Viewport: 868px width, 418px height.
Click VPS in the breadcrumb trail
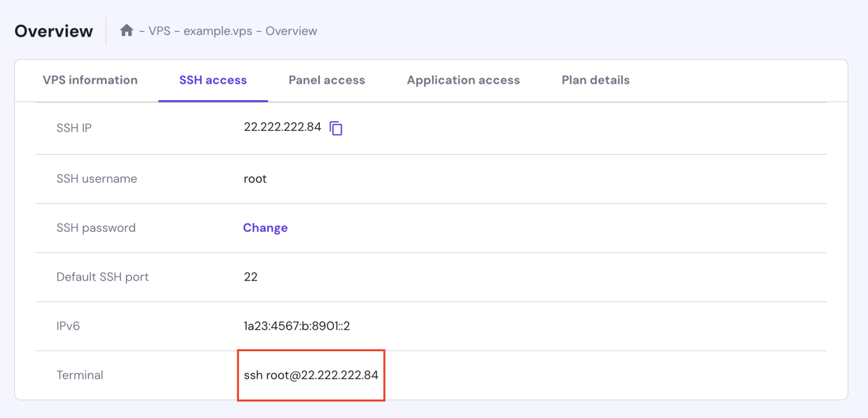click(159, 31)
